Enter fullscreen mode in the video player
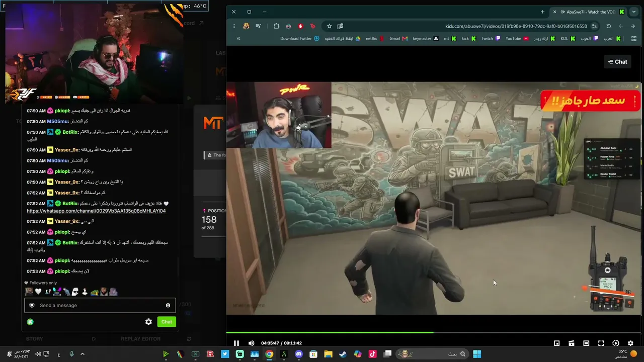The image size is (644, 362). 601,343
